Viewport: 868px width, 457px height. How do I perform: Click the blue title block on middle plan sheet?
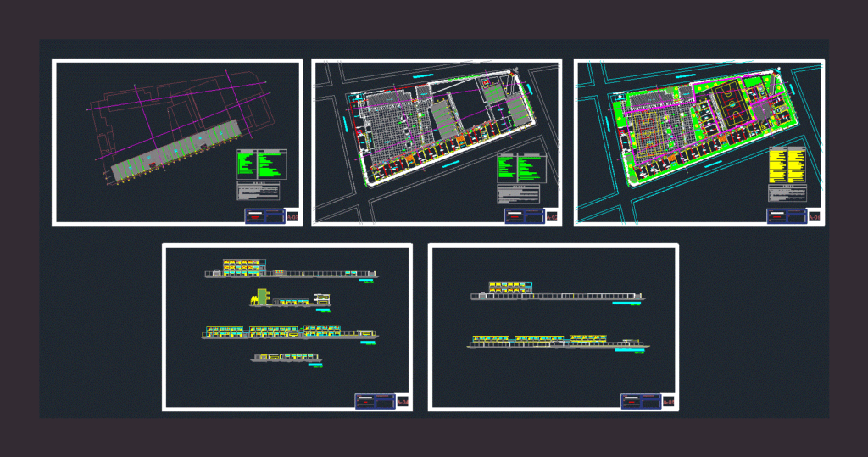pyautogui.click(x=525, y=216)
